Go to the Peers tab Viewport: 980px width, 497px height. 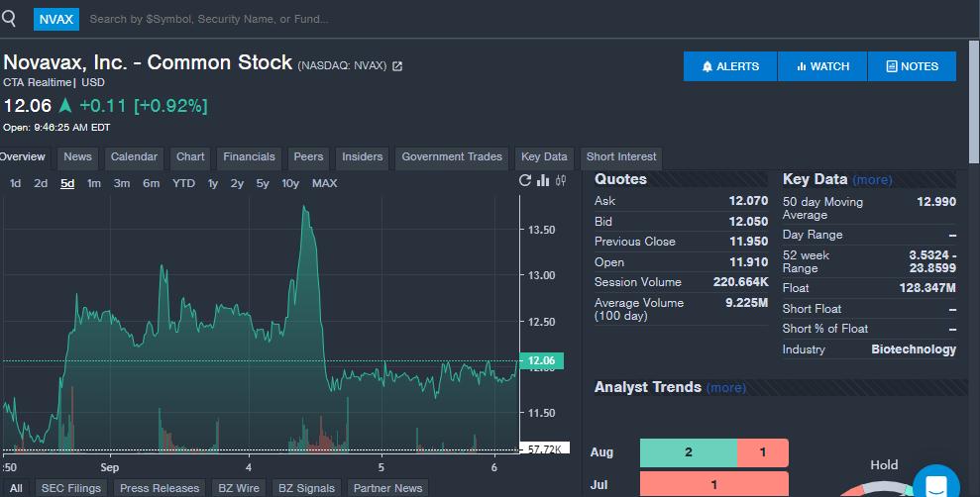pos(309,157)
